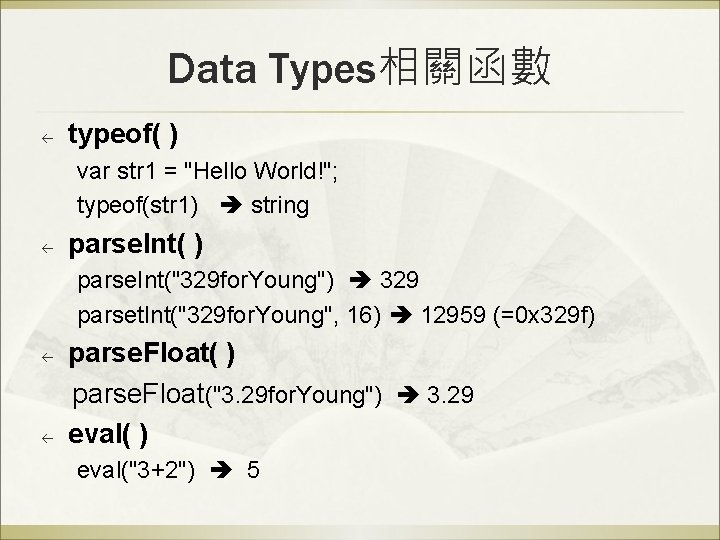Click the (=0x329f) hex note
The width and height of the screenshot is (720, 540).
(544, 316)
